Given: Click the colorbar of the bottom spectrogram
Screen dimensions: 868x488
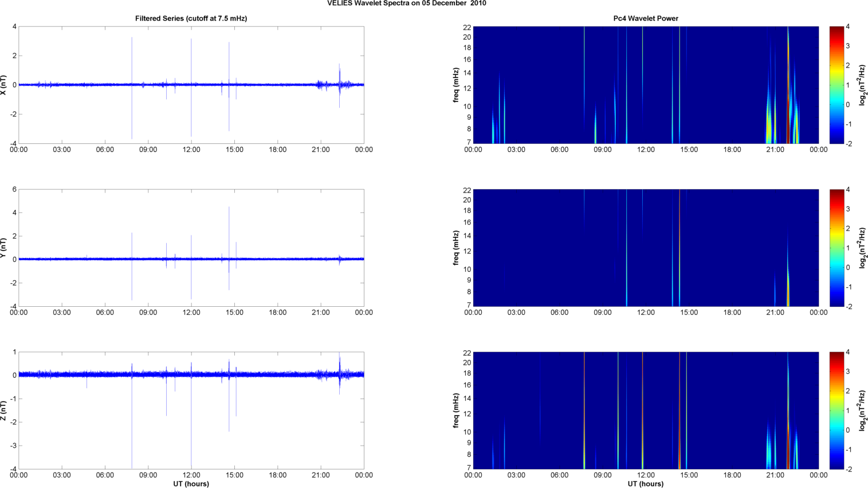Looking at the screenshot, I should [836, 411].
